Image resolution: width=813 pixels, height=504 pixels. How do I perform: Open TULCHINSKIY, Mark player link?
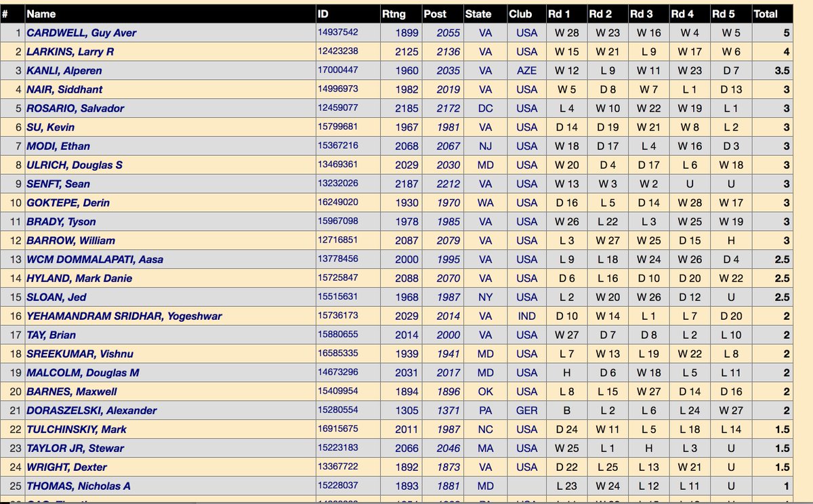[75, 429]
